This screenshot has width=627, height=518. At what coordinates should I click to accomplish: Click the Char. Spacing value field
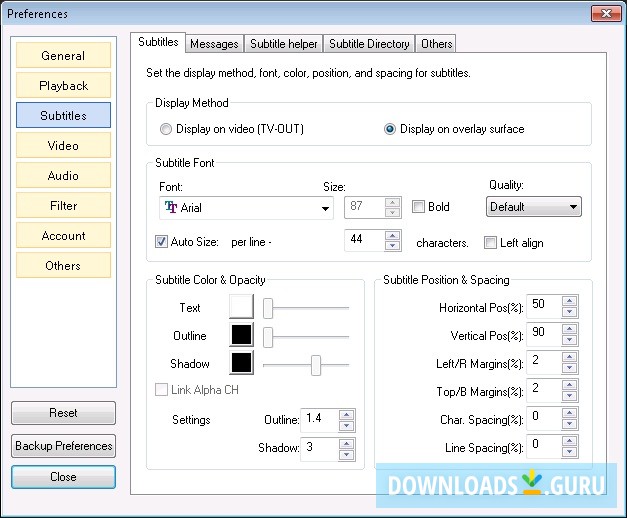point(544,418)
